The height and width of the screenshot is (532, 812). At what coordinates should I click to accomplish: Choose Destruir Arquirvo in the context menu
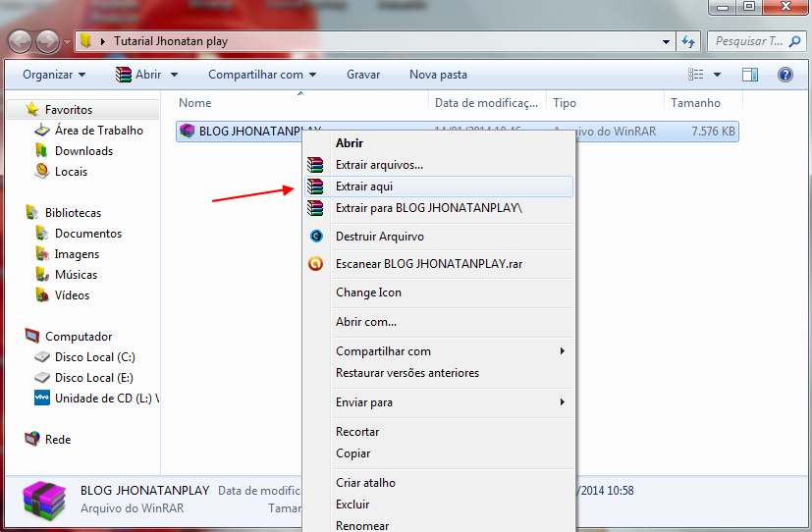point(439,237)
